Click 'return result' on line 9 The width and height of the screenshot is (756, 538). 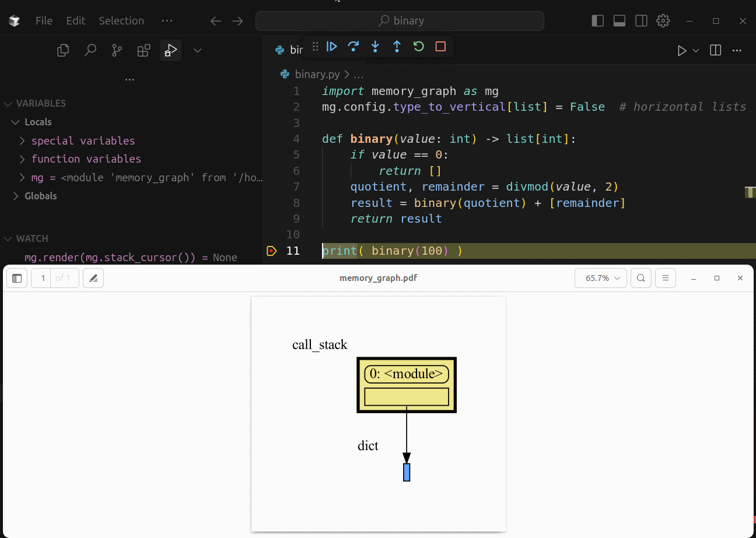pyautogui.click(x=396, y=219)
